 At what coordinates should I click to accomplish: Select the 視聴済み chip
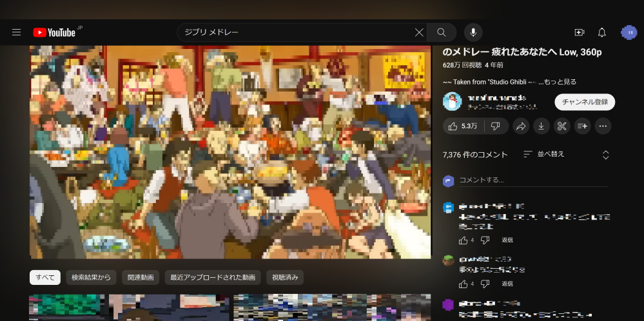tap(285, 277)
